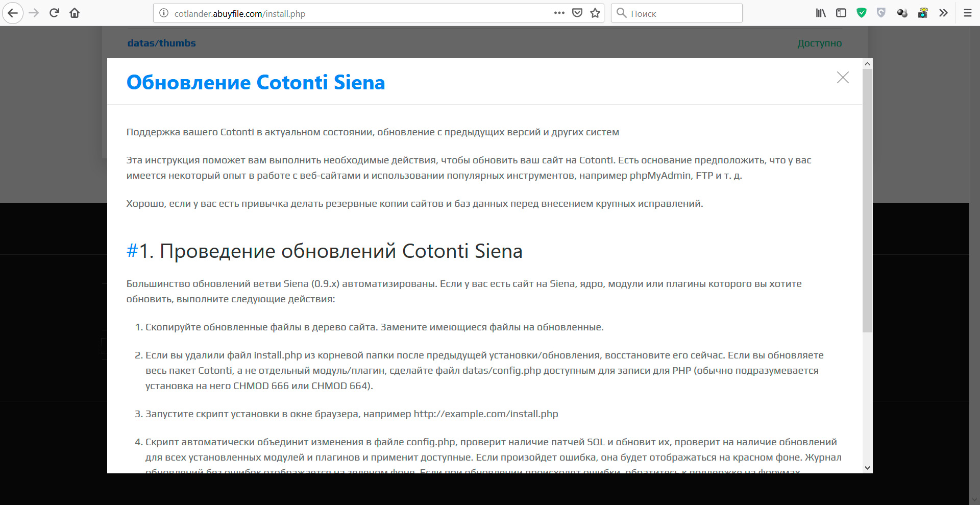Click the green shield extension icon
This screenshot has height=505, width=980.
(862, 13)
